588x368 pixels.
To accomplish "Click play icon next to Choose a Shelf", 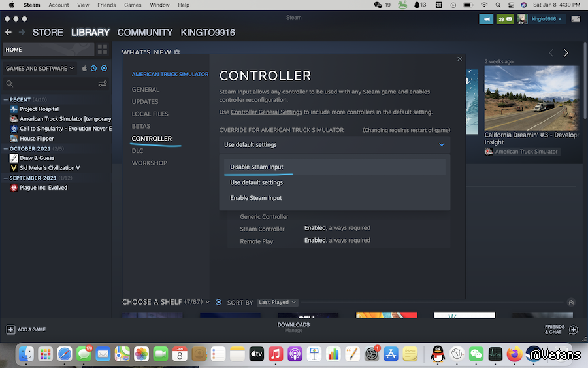I will point(218,302).
